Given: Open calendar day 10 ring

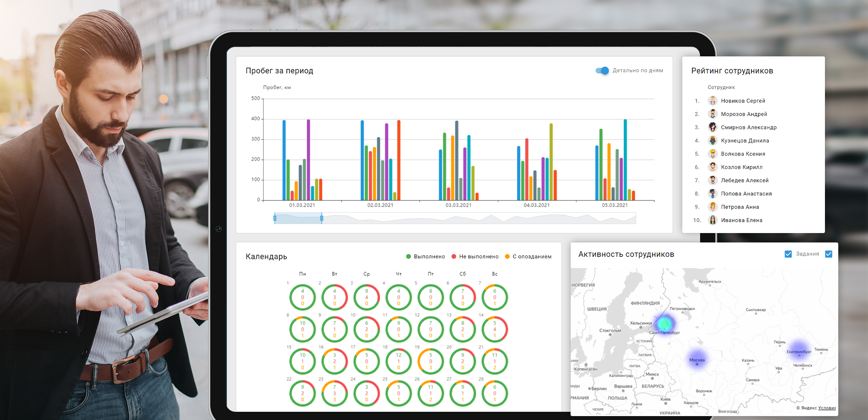Looking at the screenshot, I should pos(367,330).
